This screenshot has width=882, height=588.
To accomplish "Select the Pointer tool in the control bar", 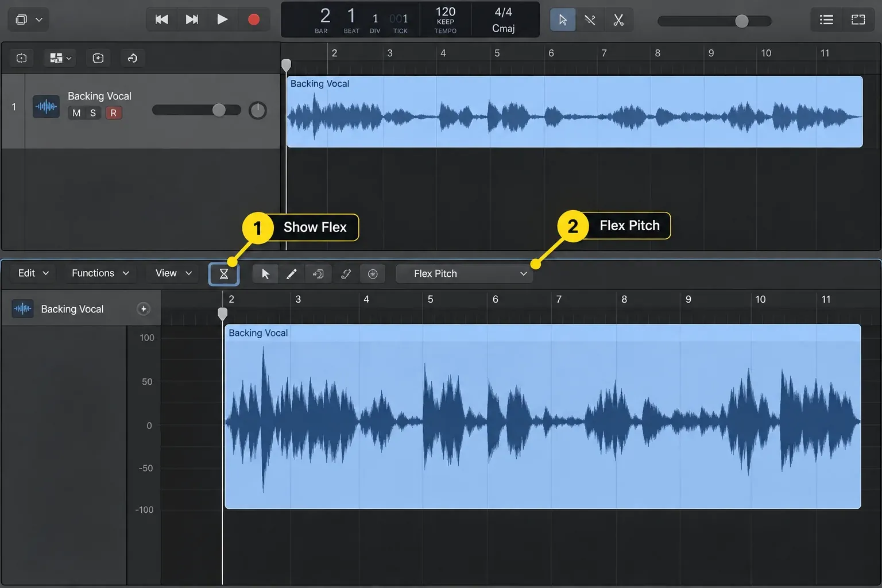I will pos(563,20).
